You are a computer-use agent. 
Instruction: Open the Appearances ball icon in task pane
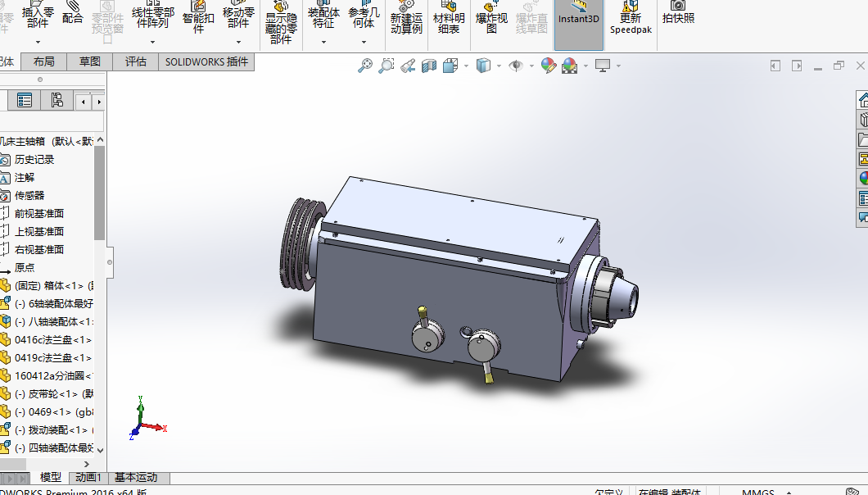pyautogui.click(x=863, y=178)
